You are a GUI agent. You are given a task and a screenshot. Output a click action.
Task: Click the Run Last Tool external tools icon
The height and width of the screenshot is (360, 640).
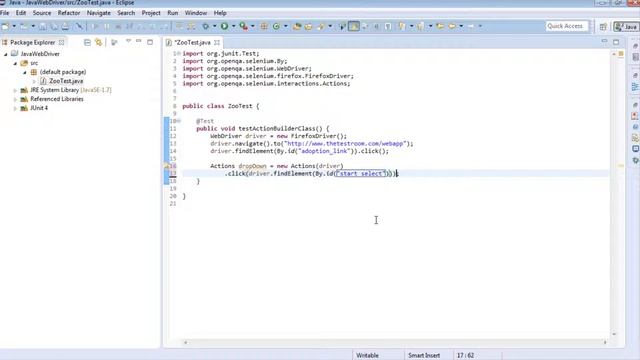[x=244, y=26]
